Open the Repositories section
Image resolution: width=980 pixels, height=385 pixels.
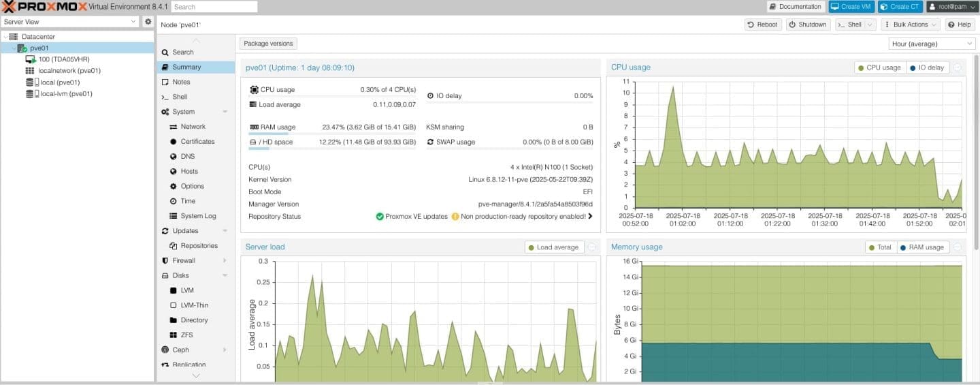[199, 246]
